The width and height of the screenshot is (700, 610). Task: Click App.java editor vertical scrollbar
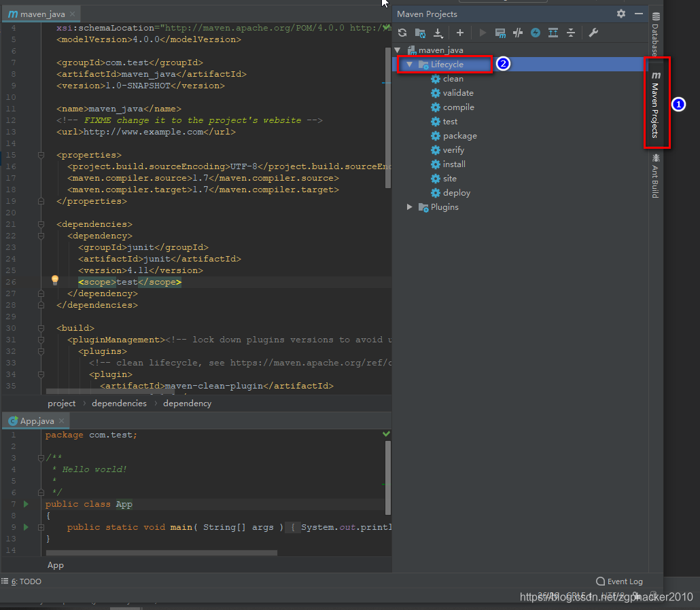click(387, 478)
